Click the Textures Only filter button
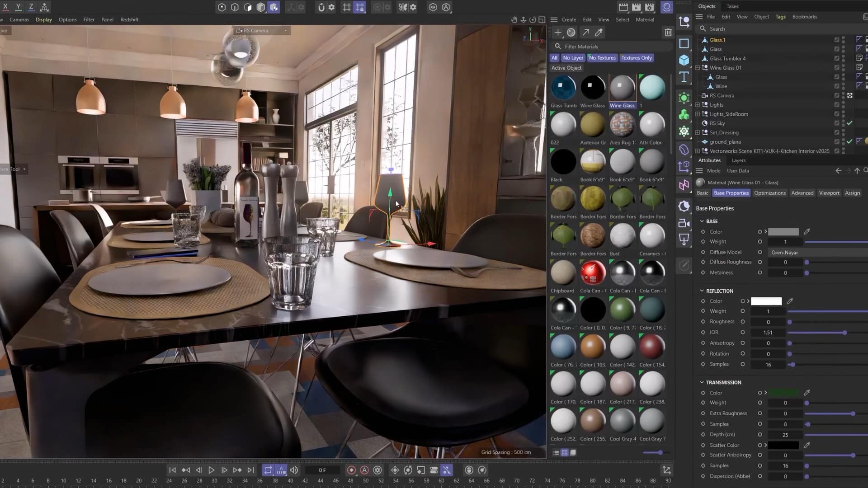The image size is (868, 488). 636,58
